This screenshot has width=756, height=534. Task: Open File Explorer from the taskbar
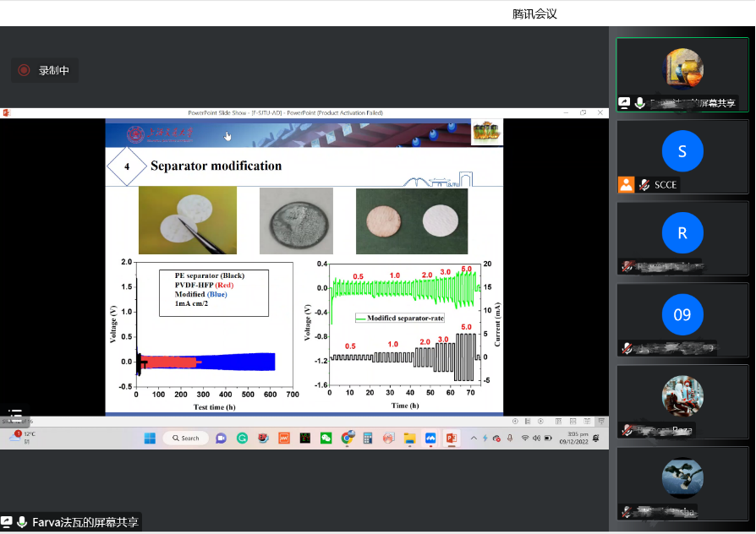pyautogui.click(x=409, y=438)
